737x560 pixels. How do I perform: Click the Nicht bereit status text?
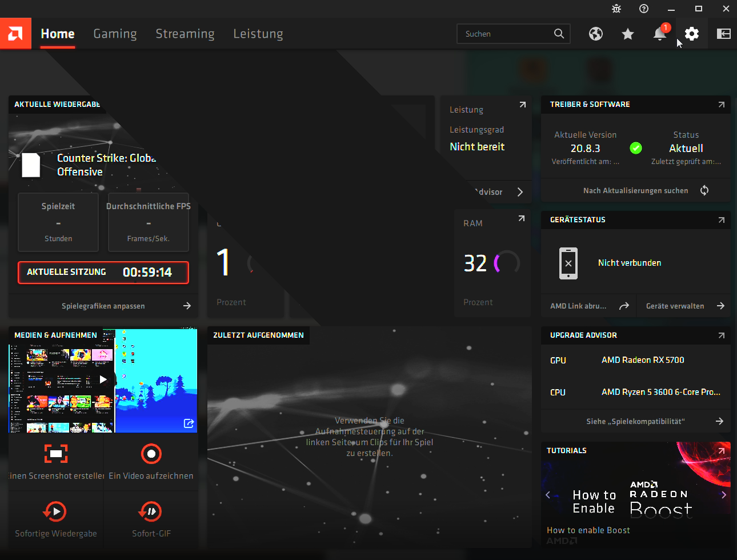click(x=477, y=147)
